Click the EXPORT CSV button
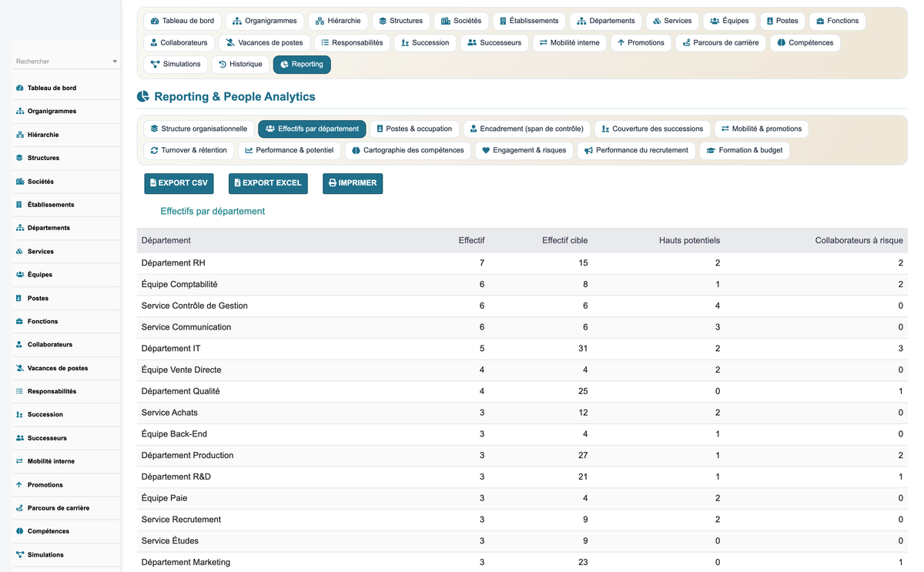 [x=179, y=183]
